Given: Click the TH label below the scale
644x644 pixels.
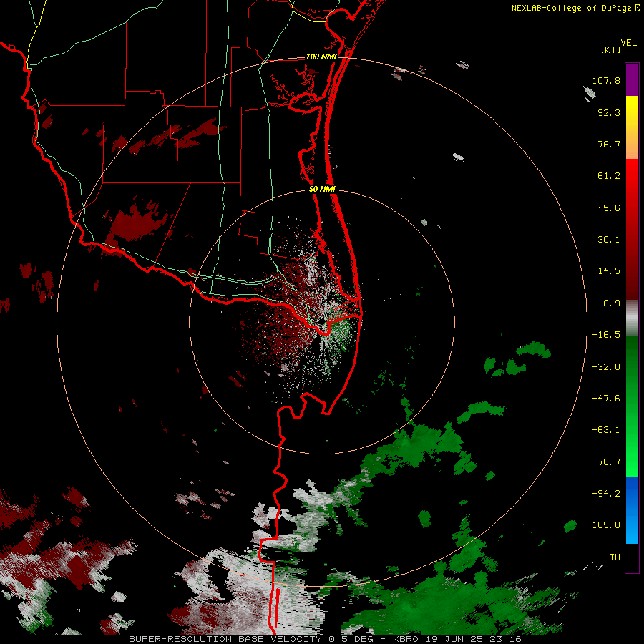Looking at the screenshot, I should pos(615,557).
